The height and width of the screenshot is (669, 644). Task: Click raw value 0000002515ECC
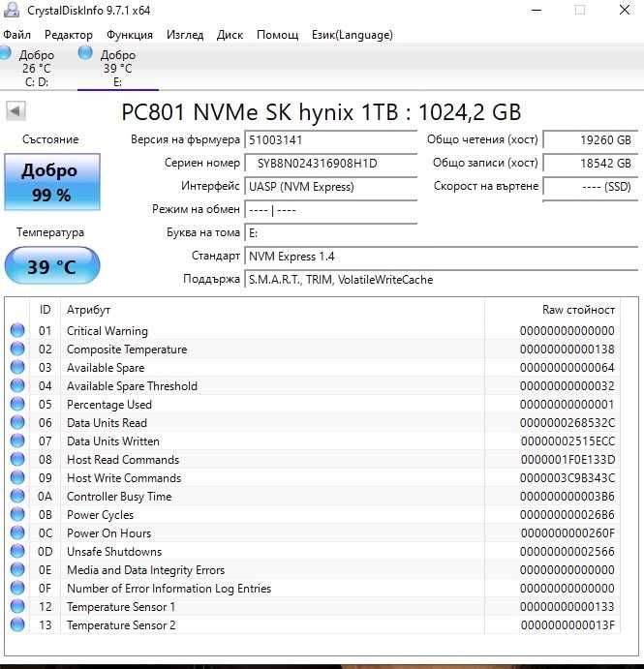tap(567, 441)
